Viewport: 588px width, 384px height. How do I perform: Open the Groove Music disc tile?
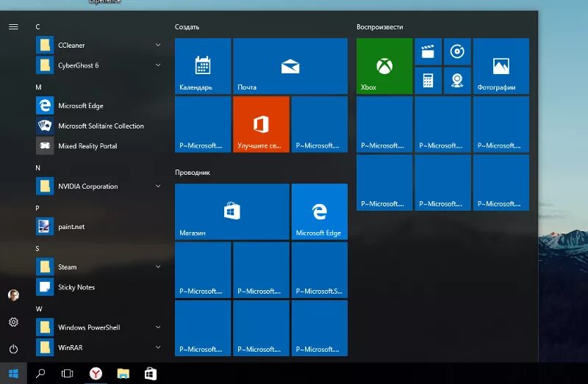click(457, 51)
